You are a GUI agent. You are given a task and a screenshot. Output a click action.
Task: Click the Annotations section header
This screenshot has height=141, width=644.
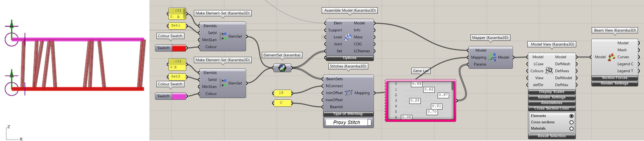[x=551, y=103]
